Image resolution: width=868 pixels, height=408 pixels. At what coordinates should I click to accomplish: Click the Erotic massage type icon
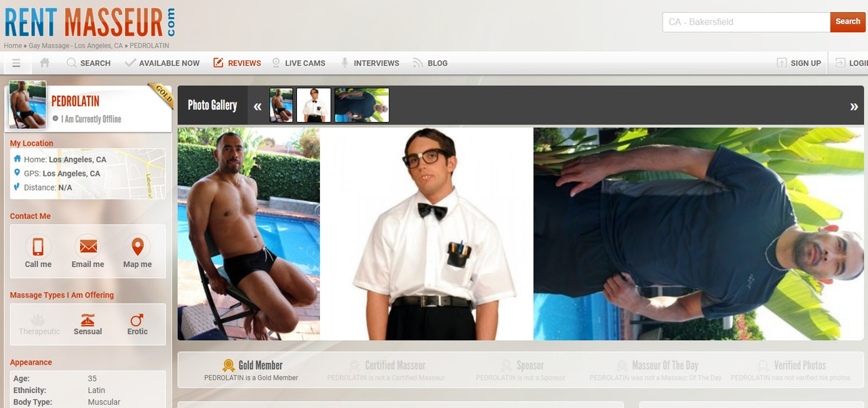pos(137,320)
